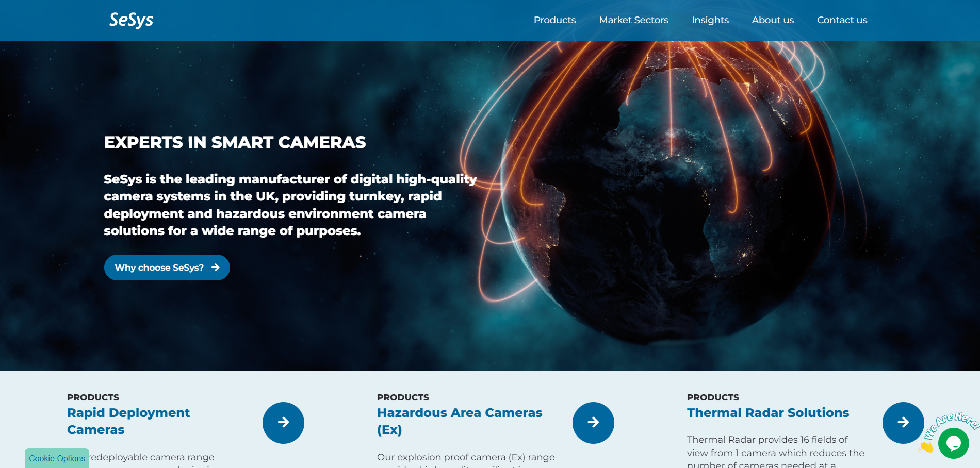Select Insights in the top navigation
This screenshot has height=468, width=980.
(710, 20)
